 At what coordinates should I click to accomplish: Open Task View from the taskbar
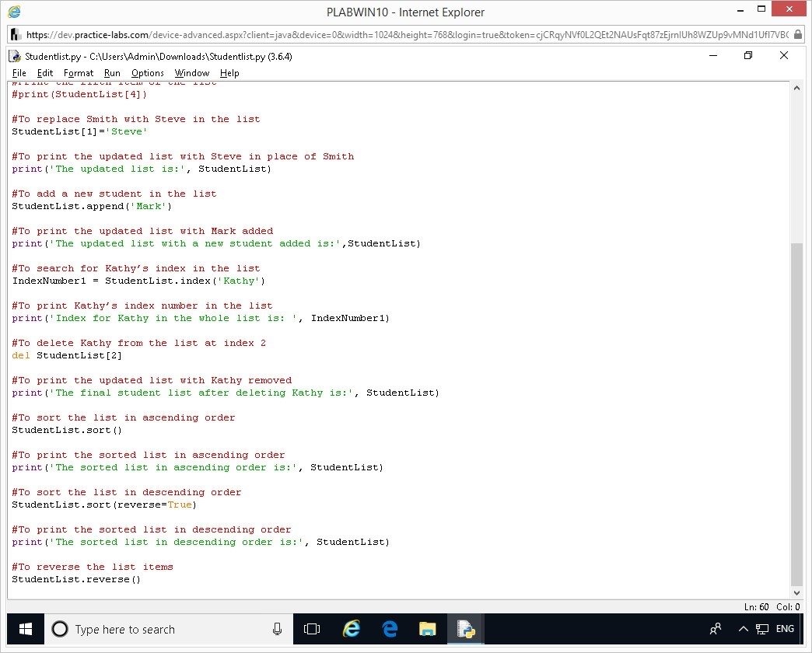pyautogui.click(x=312, y=629)
